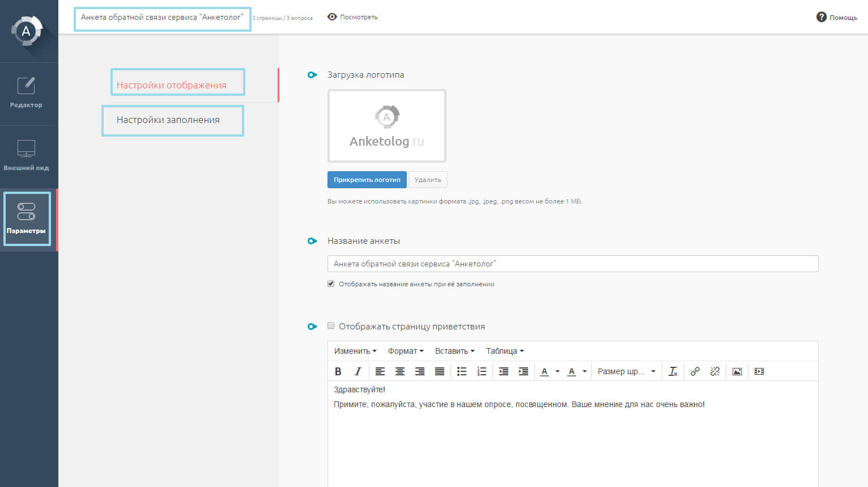The image size is (868, 487).
Task: Click into the welcome text editing area
Action: point(573,434)
